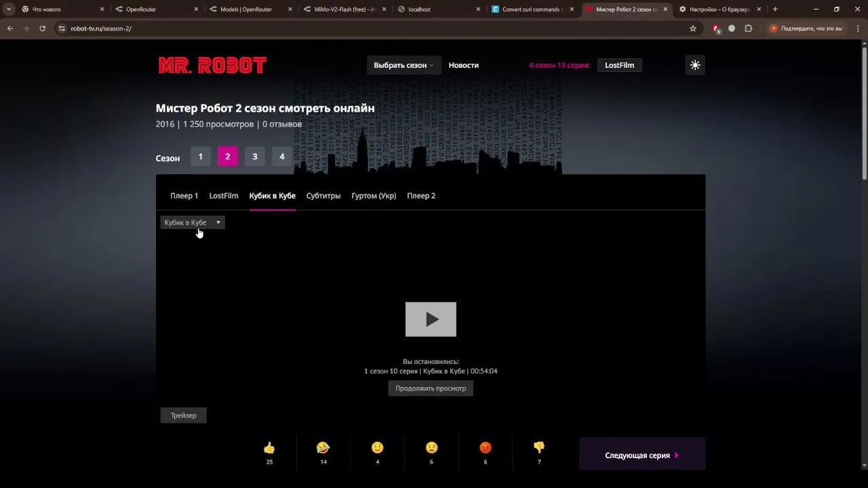The width and height of the screenshot is (868, 488).
Task: Click the laughing emoji reaction
Action: (x=323, y=448)
